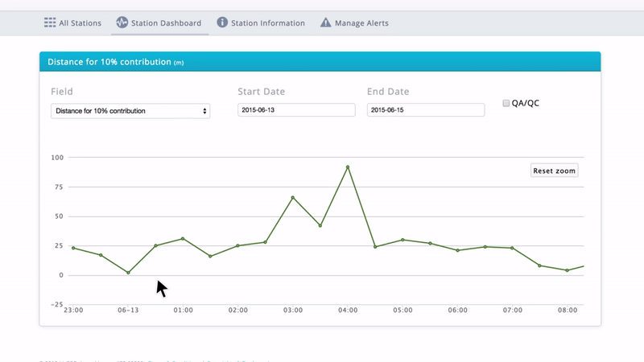Click the Station Information info icon

(x=222, y=23)
